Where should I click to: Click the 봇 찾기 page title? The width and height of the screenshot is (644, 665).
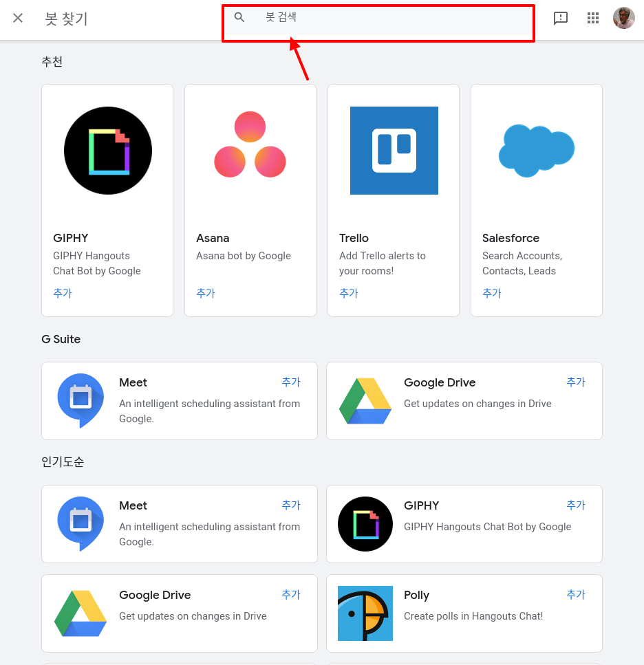66,19
